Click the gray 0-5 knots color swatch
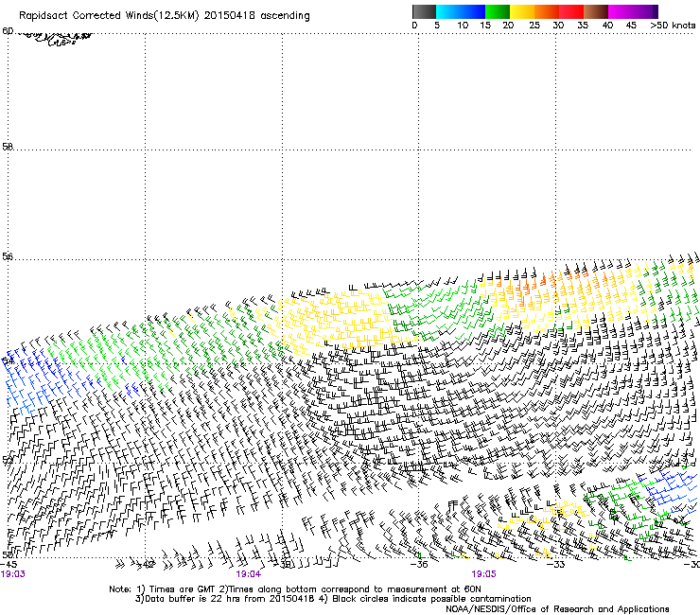 [x=424, y=11]
